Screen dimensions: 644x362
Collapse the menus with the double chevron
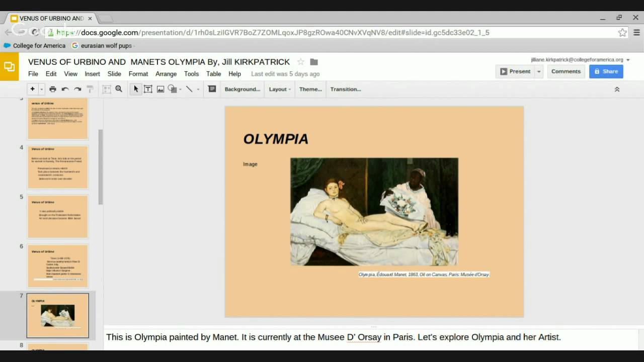[617, 89]
